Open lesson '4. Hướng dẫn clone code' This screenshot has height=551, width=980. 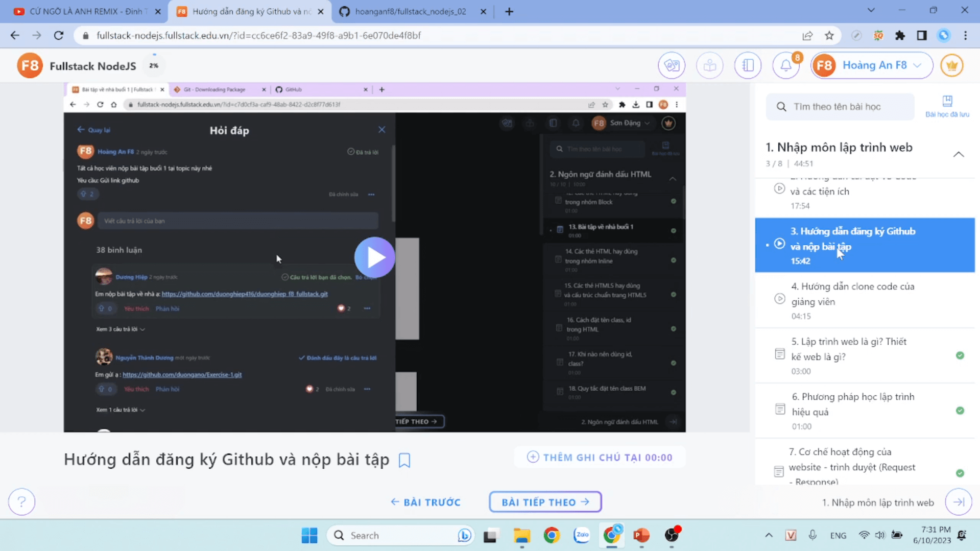[865, 300]
